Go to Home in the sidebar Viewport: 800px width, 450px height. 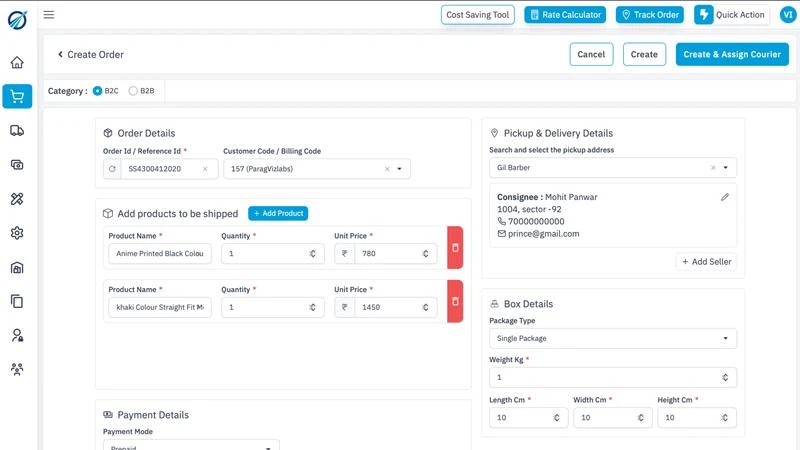click(17, 62)
